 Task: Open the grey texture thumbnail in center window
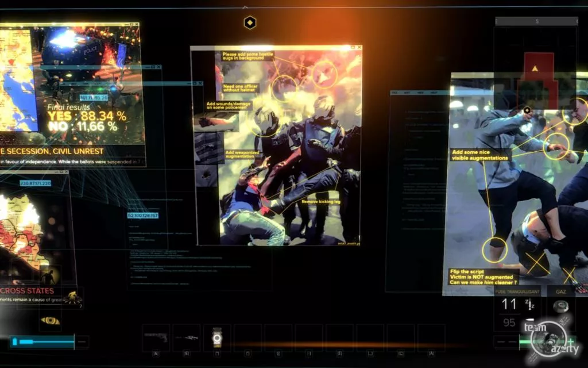pyautogui.click(x=209, y=149)
